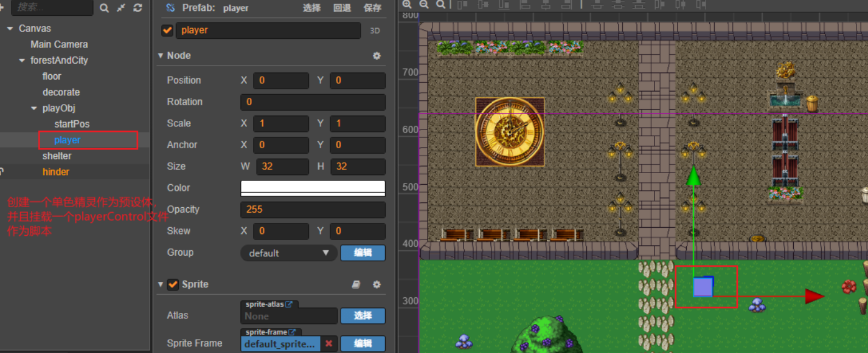
Task: Click the align left icon
Action: point(526,4)
